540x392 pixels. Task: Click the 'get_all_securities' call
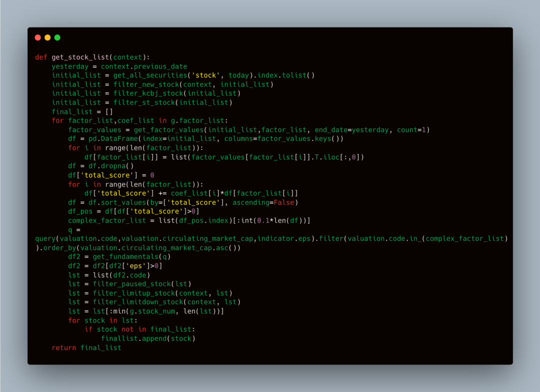150,75
